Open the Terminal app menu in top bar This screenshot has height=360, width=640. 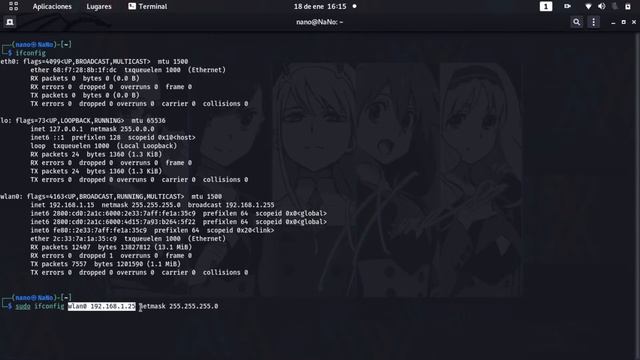(x=148, y=7)
